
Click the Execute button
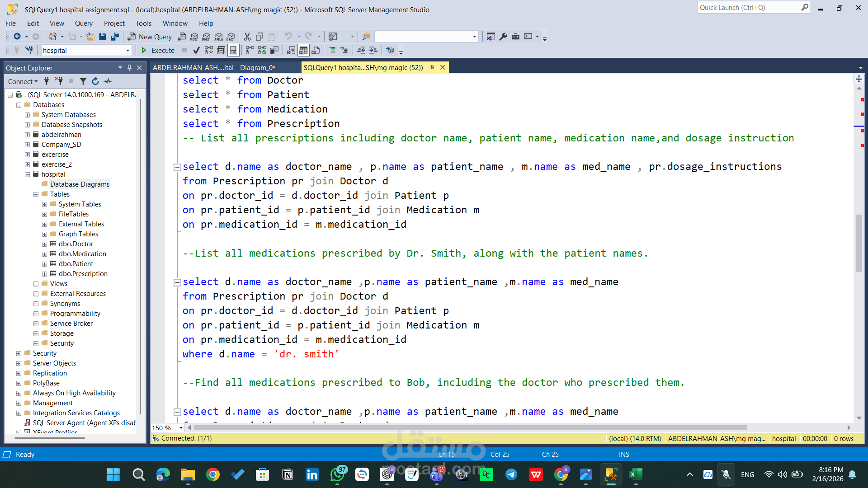tap(158, 50)
